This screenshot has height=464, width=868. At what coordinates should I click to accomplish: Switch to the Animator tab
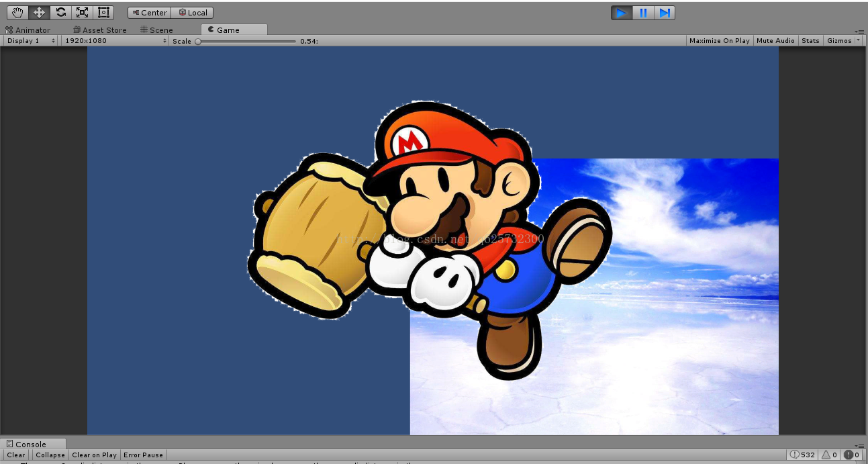28,30
